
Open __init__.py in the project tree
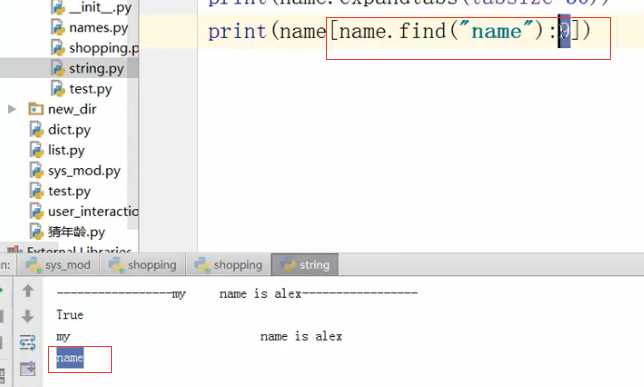[x=90, y=7]
